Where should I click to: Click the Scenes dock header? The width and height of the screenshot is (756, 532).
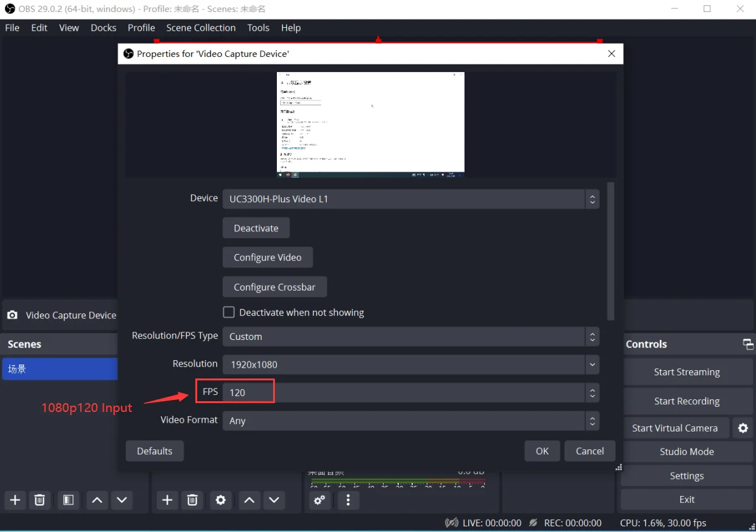60,344
